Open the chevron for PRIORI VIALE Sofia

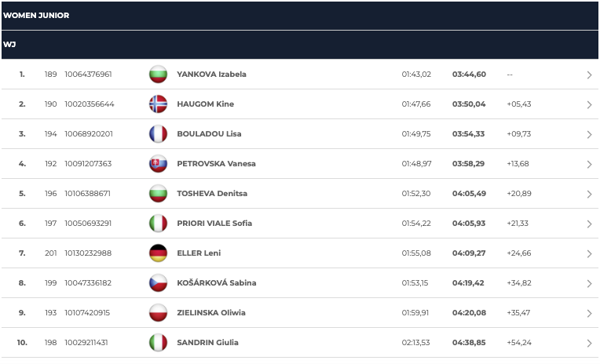point(589,224)
